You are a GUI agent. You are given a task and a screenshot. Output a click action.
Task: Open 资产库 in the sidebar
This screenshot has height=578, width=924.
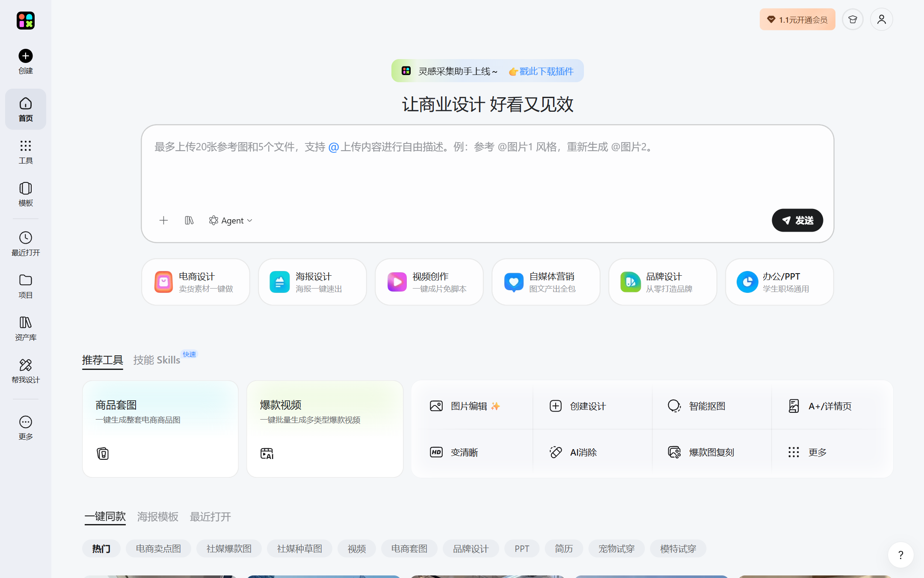[26, 329]
